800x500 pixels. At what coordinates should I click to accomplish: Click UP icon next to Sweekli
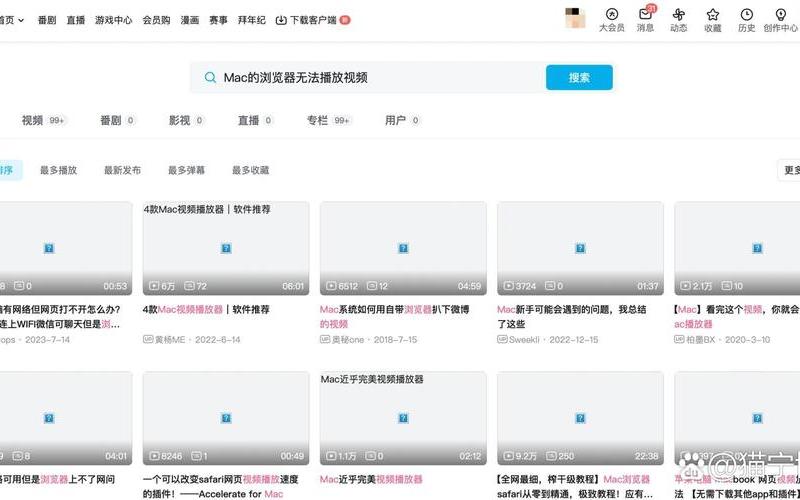point(502,339)
